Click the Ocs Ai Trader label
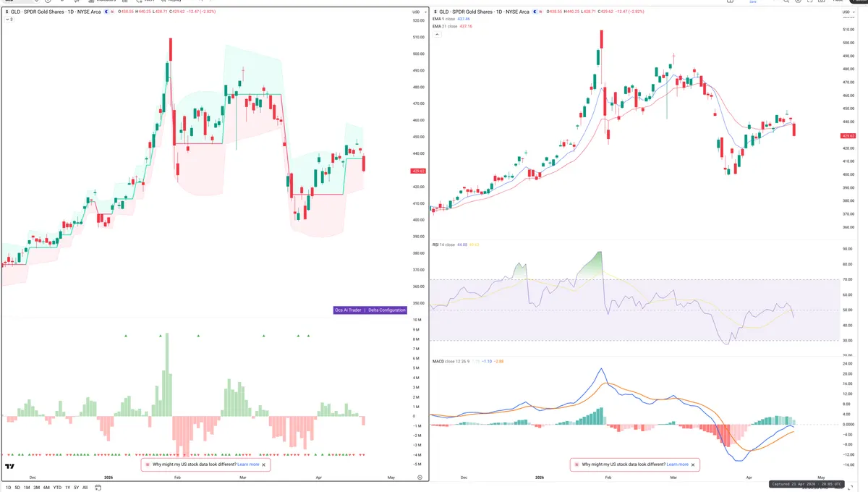This screenshot has height=492, width=868. click(348, 310)
